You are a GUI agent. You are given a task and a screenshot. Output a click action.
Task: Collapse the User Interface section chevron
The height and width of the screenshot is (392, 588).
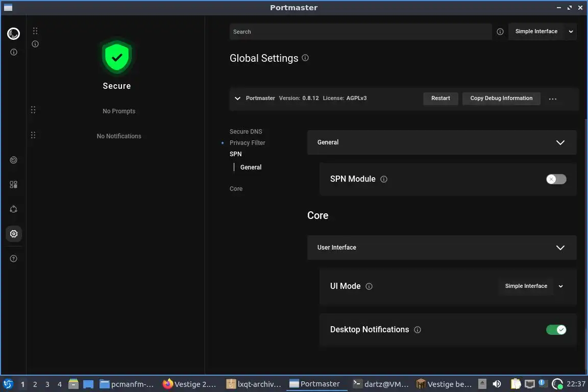point(560,248)
